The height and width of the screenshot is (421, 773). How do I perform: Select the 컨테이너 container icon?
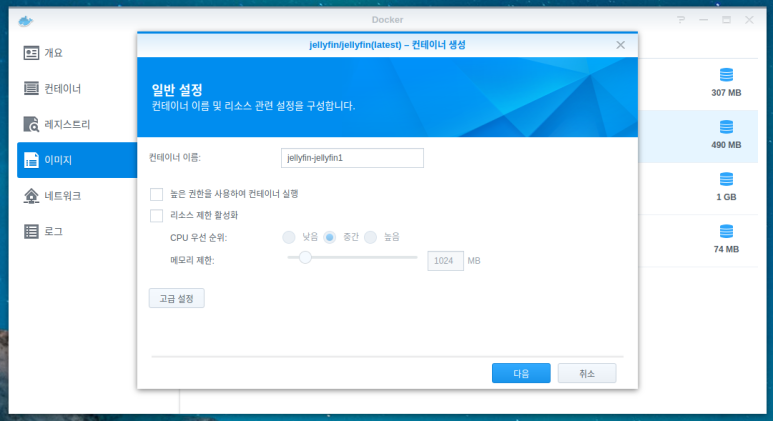pos(31,88)
